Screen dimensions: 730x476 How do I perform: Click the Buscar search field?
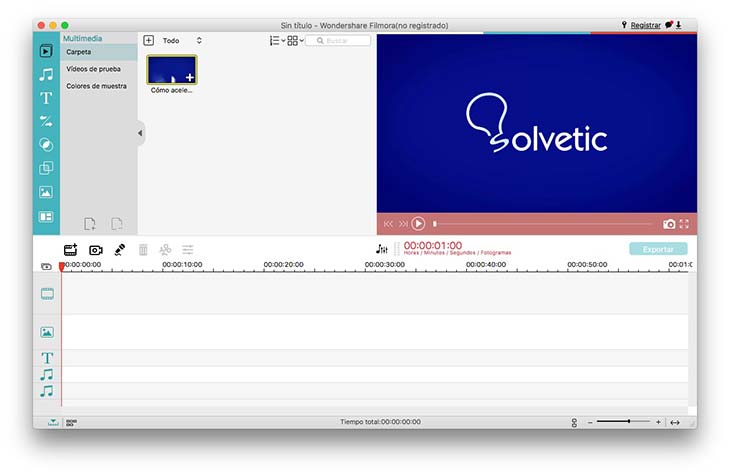(x=338, y=41)
